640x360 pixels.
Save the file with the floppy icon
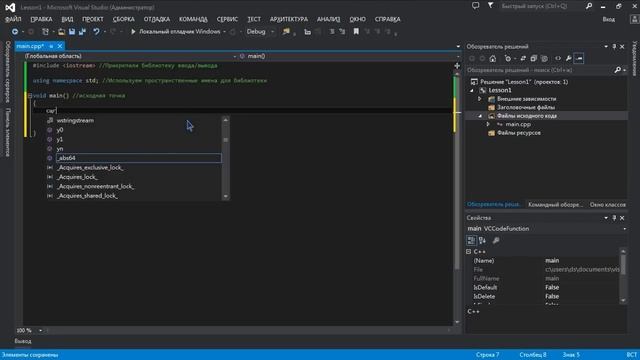pos(72,31)
